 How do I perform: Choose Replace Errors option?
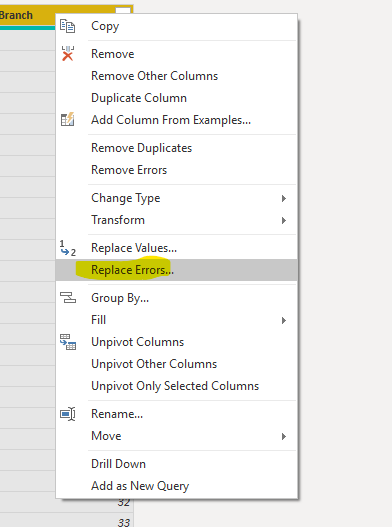177,270
